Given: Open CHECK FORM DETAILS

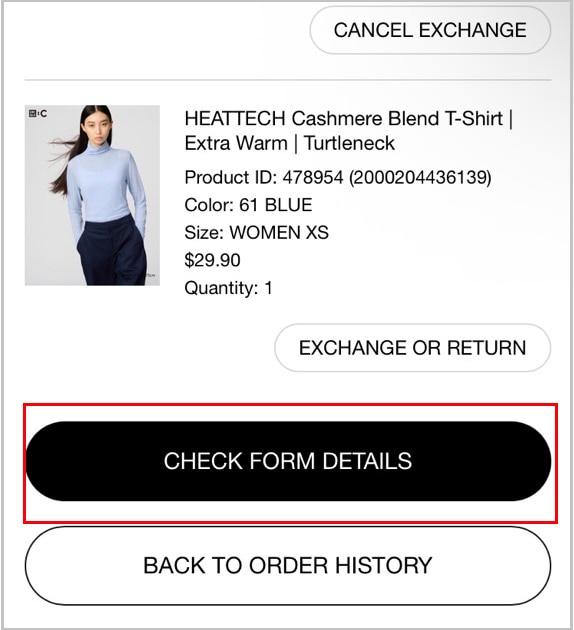Looking at the screenshot, I should click(288, 461).
